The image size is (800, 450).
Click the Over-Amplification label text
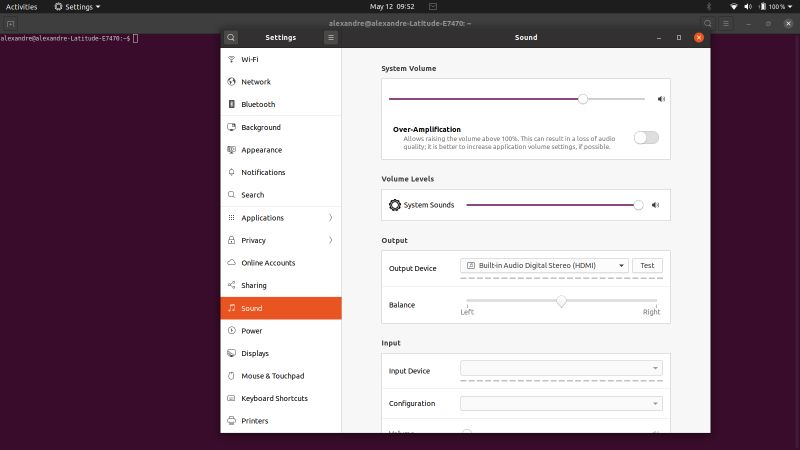coord(427,129)
